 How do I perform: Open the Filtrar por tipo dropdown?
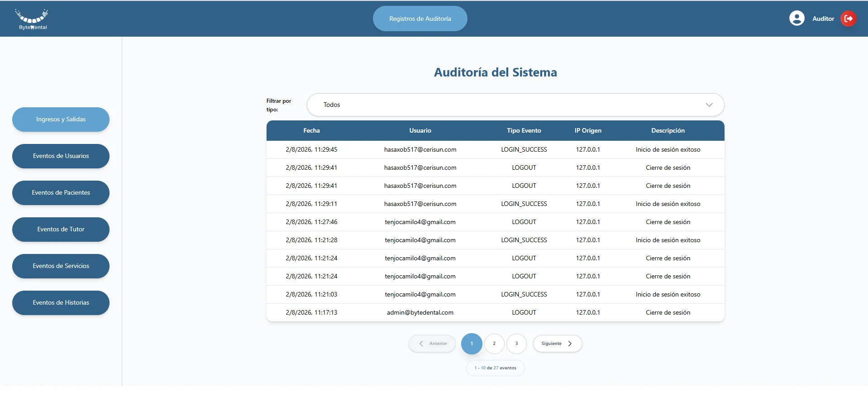pos(515,105)
